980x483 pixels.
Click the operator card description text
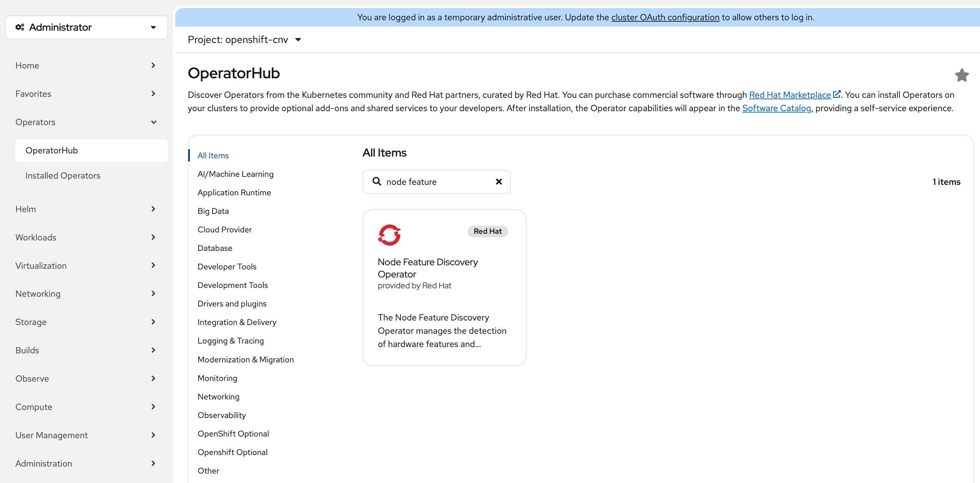(x=442, y=331)
